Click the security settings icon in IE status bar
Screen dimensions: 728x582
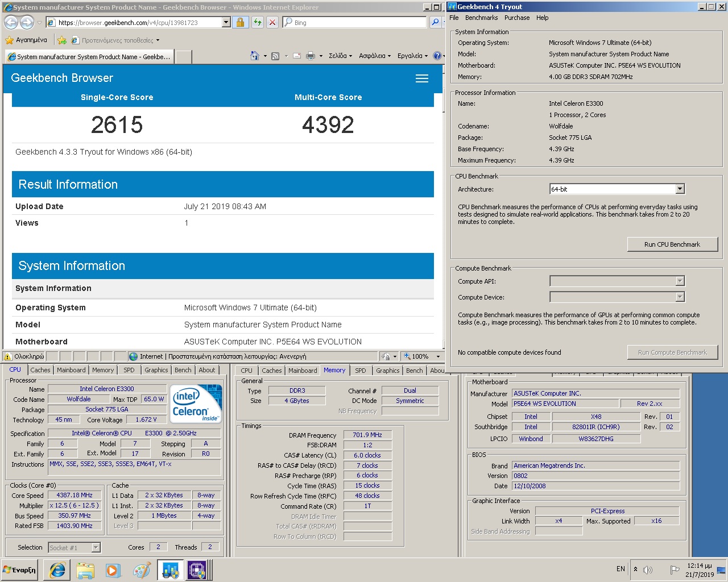pyautogui.click(x=387, y=356)
